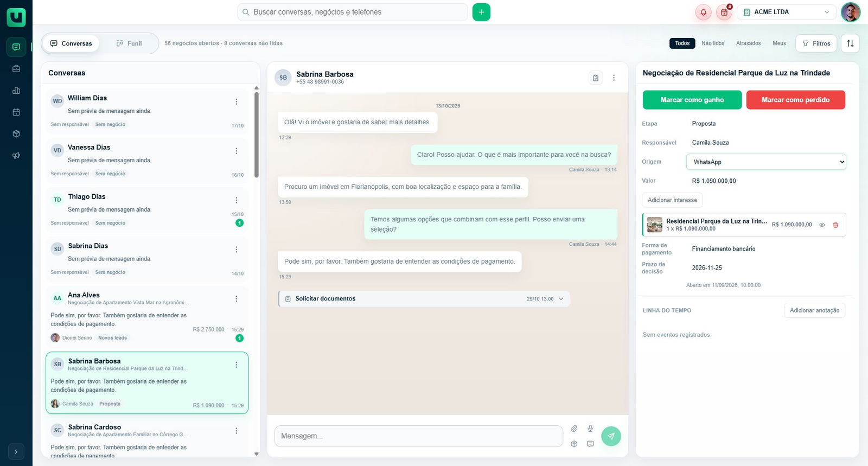Open the clipboard task icon in the chat header

pos(596,78)
